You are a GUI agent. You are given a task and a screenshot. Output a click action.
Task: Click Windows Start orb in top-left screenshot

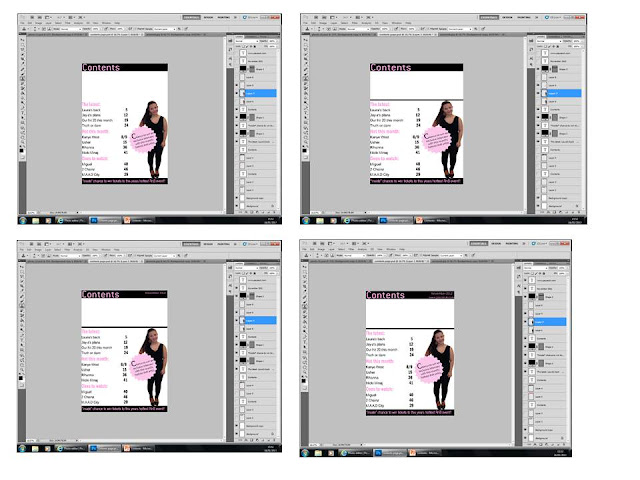click(x=23, y=220)
